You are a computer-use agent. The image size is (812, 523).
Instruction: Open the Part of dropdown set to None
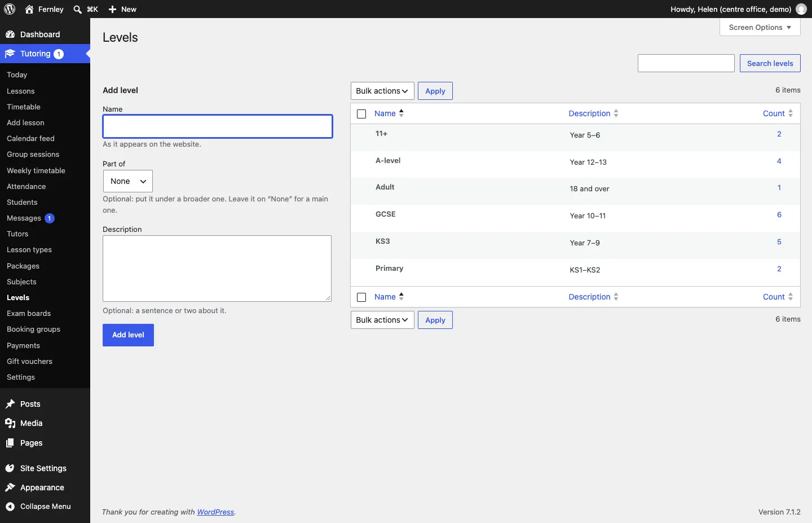[128, 181]
